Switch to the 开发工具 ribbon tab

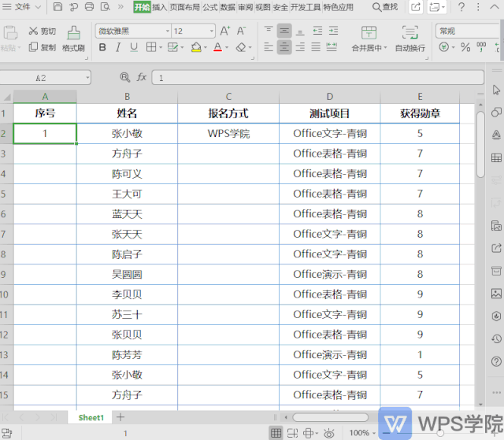tap(306, 7)
